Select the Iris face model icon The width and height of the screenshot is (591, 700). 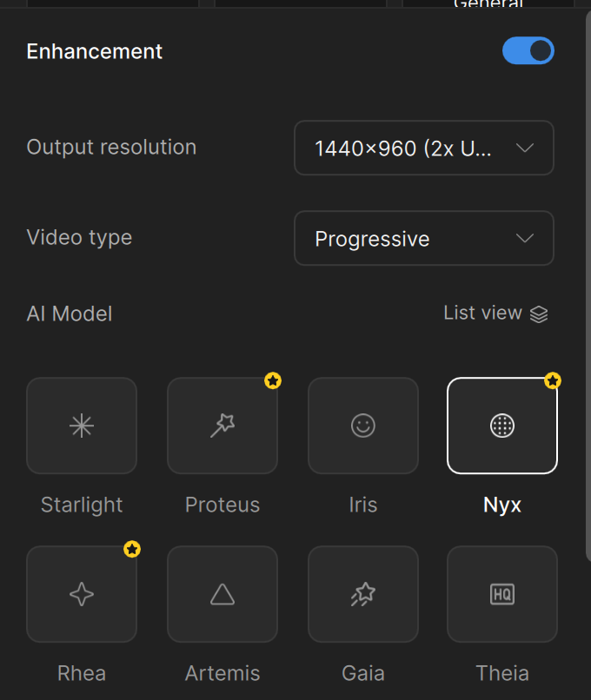362,426
